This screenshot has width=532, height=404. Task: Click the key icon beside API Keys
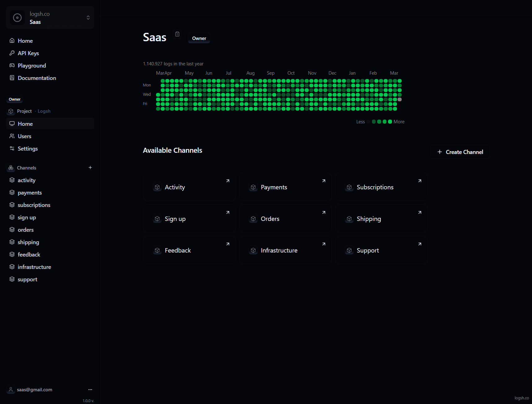click(12, 53)
